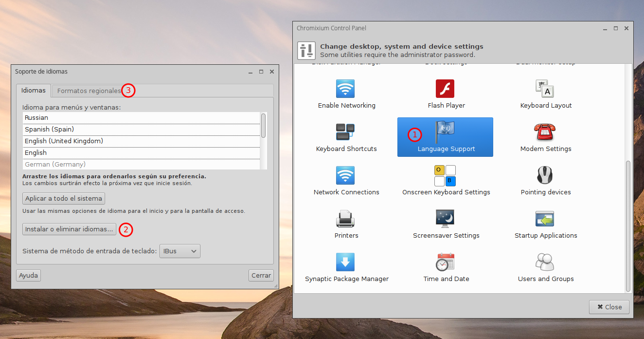Open the Language Support flag icon
644x339 pixels.
click(445, 132)
